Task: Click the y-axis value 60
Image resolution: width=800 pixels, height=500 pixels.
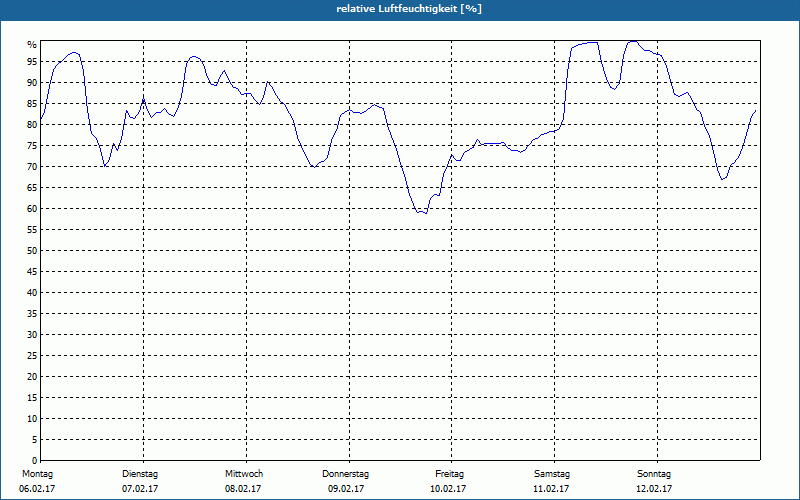Action: (32, 209)
